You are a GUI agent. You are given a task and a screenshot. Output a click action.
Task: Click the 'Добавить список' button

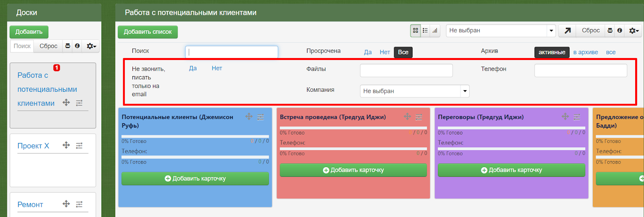(x=148, y=32)
